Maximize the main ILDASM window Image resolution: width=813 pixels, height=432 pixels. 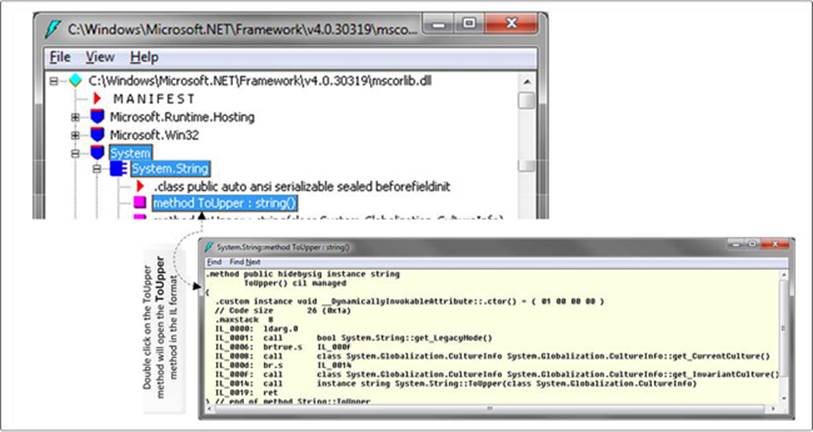pos(470,23)
